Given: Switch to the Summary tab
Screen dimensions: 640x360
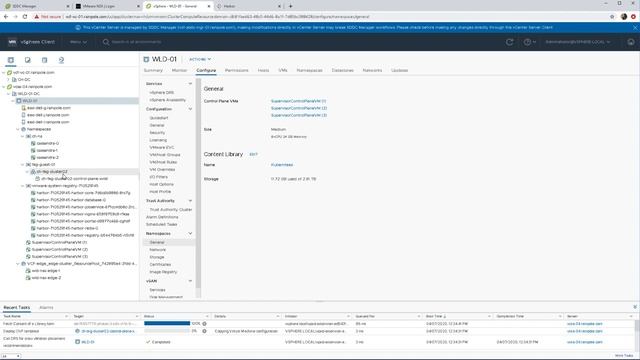Looking at the screenshot, I should point(153,70).
